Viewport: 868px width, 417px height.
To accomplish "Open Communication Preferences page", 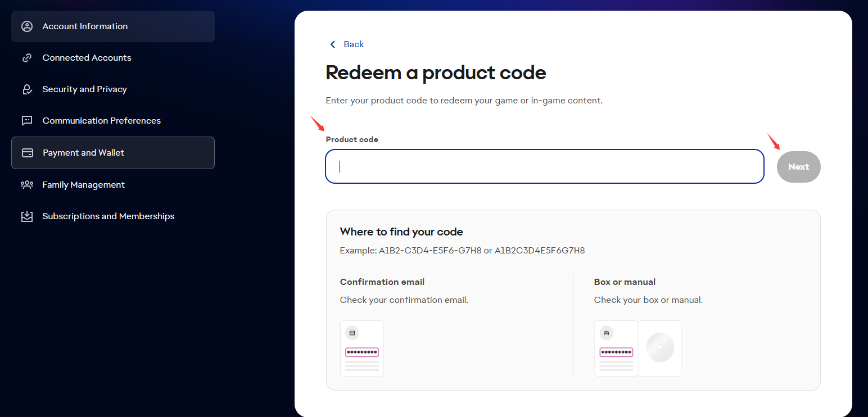I will 113,121.
